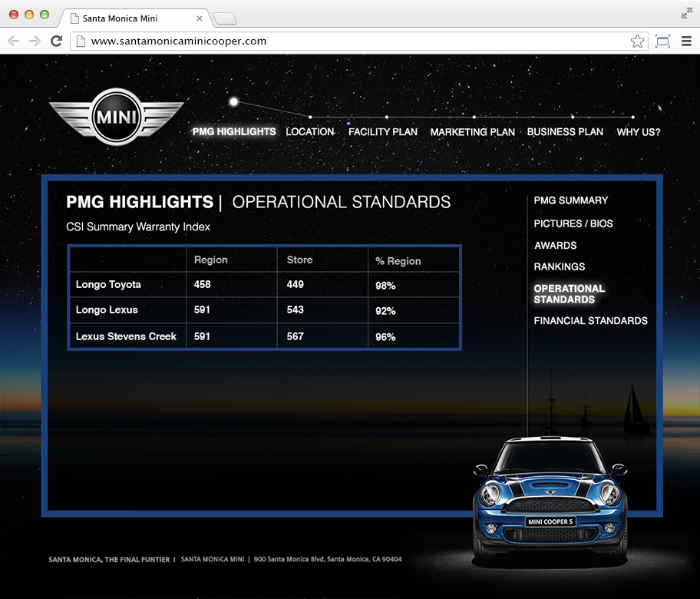Click the % Region column header
Viewport: 700px width, 599px height.
tap(398, 261)
